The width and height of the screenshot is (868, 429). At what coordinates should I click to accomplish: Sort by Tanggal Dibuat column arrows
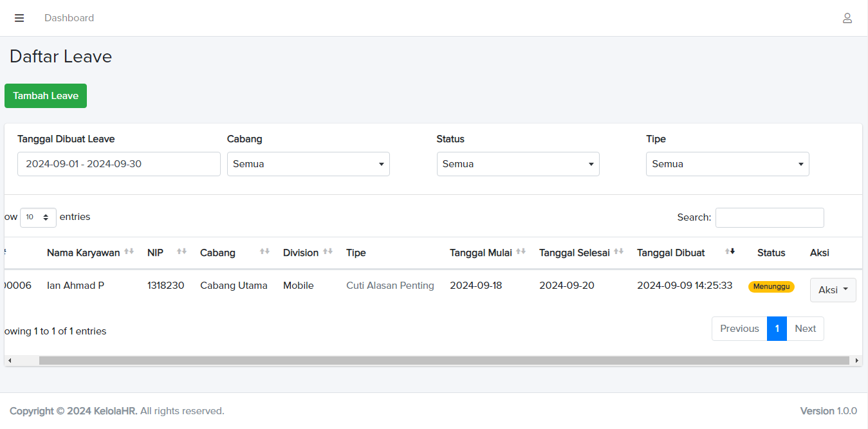(x=730, y=251)
